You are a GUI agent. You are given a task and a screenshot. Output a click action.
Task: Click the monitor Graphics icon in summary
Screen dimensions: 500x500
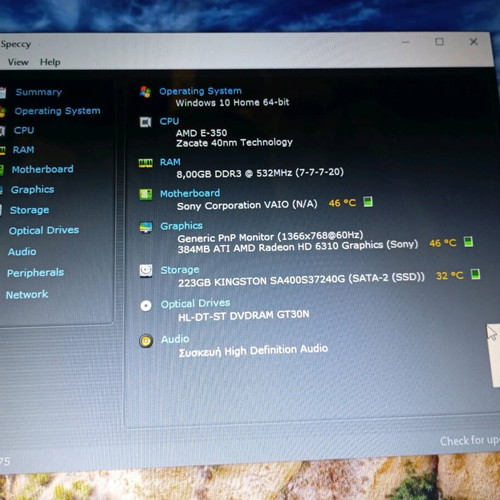click(x=146, y=227)
